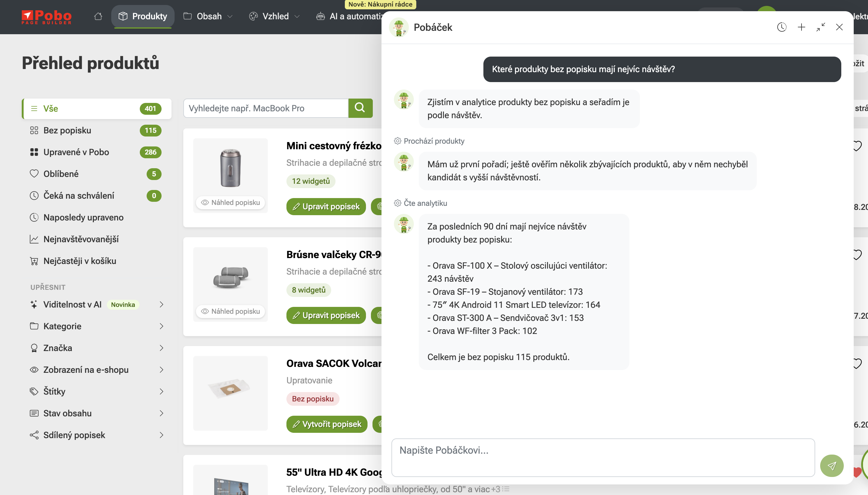
Task: Click the 12 widgetů badge
Action: point(311,181)
